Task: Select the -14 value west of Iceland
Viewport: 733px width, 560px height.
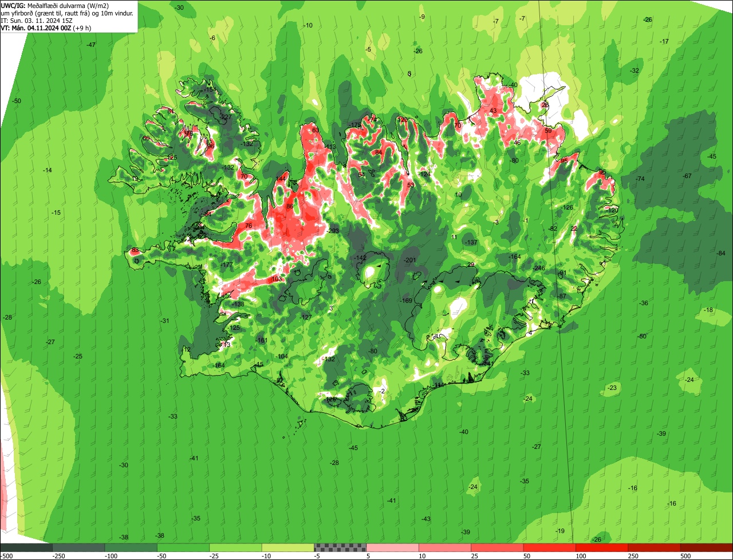Action: click(48, 170)
